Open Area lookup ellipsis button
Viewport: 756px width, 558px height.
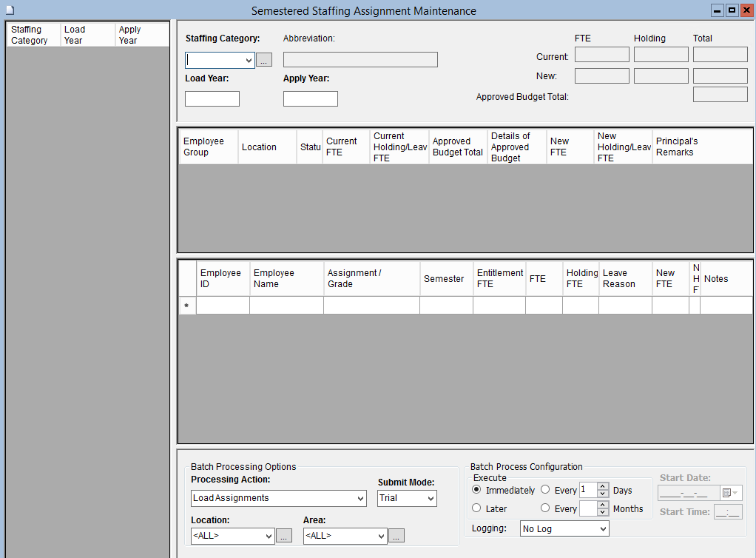pyautogui.click(x=396, y=536)
